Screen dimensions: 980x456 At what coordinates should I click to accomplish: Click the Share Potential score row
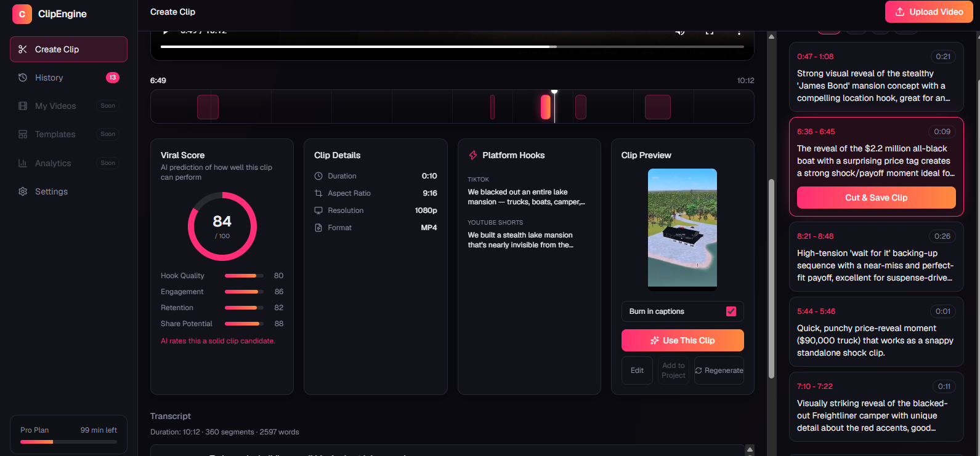pyautogui.click(x=222, y=324)
